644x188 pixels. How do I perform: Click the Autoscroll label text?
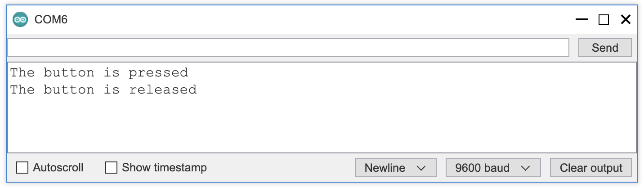pos(58,168)
